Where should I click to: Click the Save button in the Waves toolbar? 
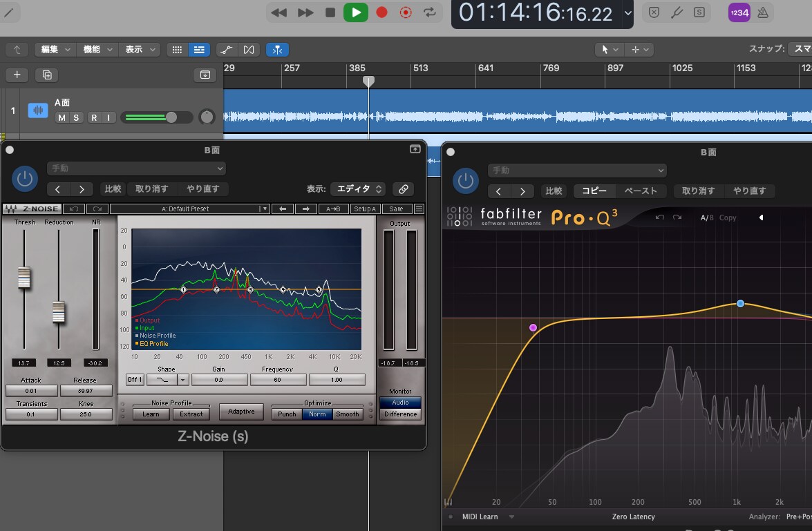396,209
